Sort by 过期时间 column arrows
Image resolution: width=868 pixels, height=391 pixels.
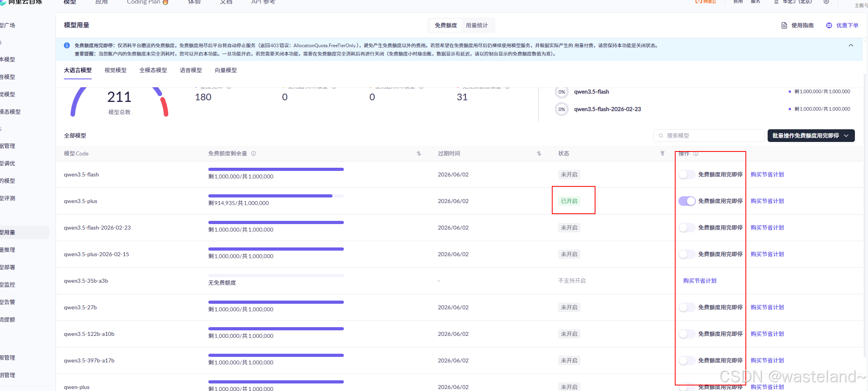coord(539,153)
